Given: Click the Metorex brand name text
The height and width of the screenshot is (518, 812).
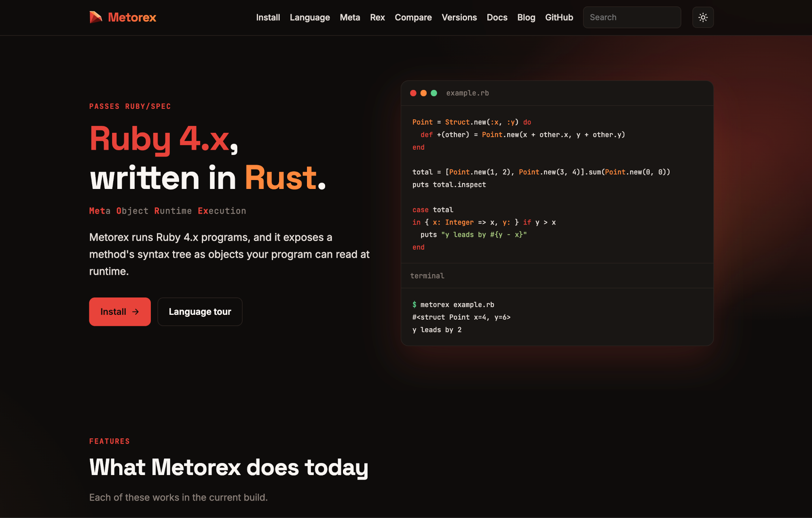Looking at the screenshot, I should pyautogui.click(x=132, y=17).
